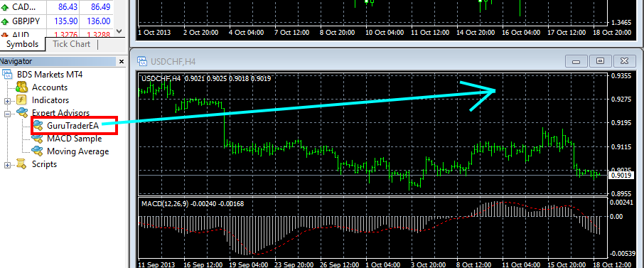Switch to the Tick Chart tab

click(x=72, y=44)
